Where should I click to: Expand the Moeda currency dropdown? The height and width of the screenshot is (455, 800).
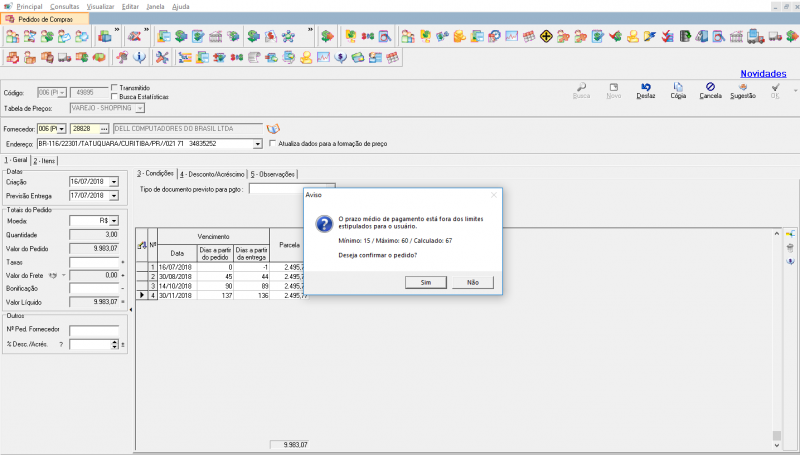114,220
